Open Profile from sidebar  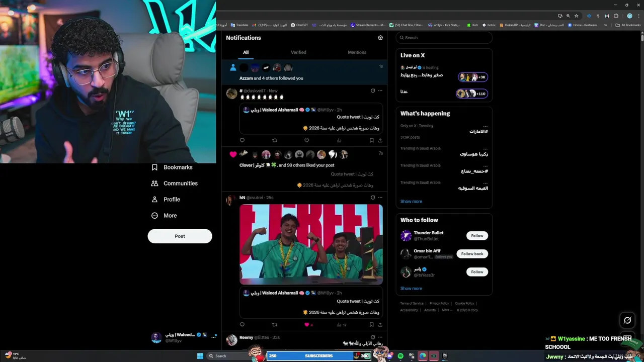point(166,200)
